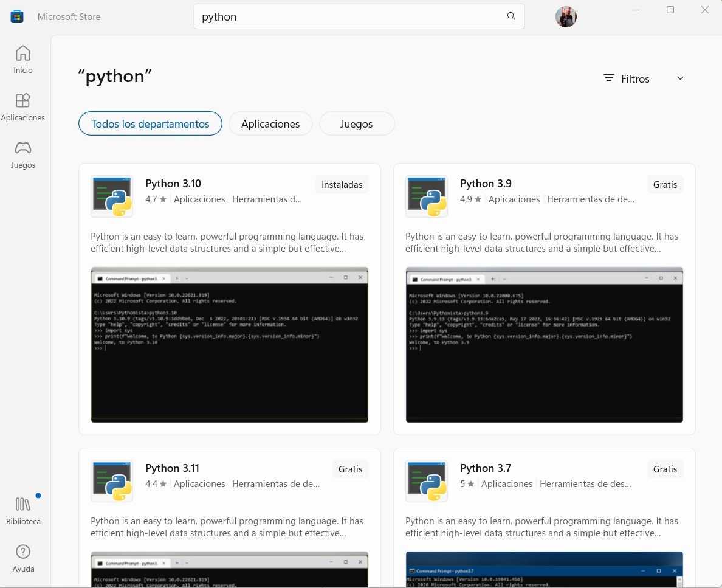Expand the Filtros dropdown chevron
722x588 pixels.
[680, 78]
